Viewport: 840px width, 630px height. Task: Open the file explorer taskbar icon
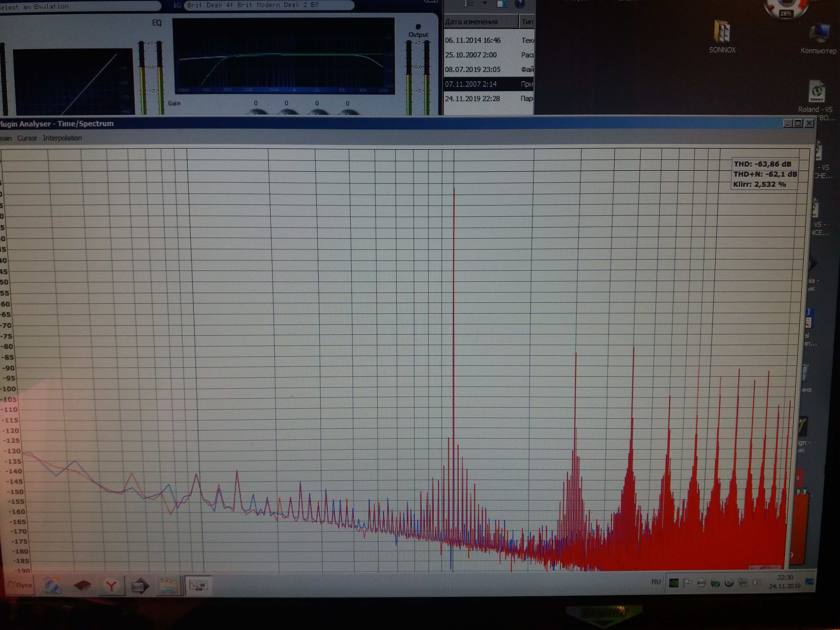(x=169, y=586)
